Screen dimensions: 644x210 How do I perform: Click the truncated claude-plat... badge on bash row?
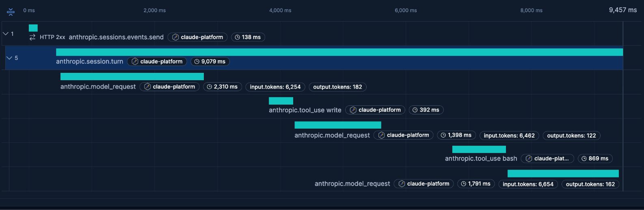click(548, 158)
